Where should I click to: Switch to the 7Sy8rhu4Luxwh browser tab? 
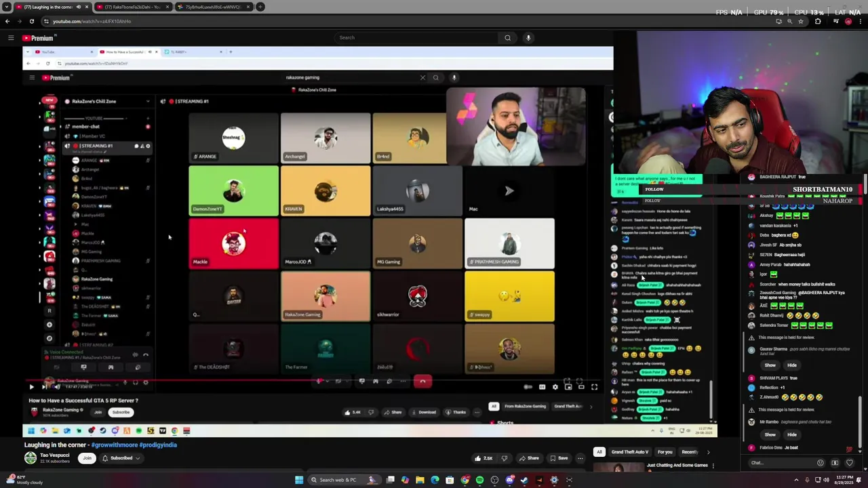[x=213, y=7]
